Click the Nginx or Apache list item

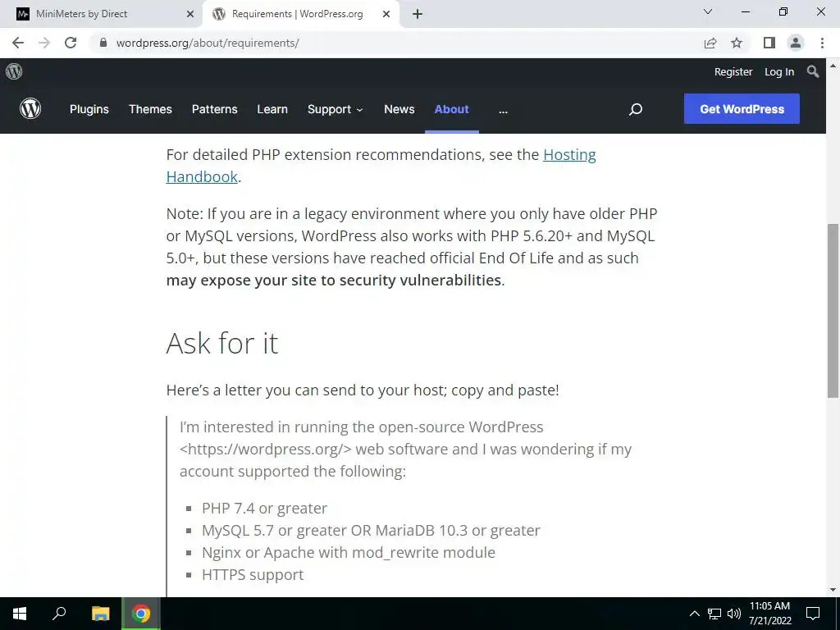[348, 552]
